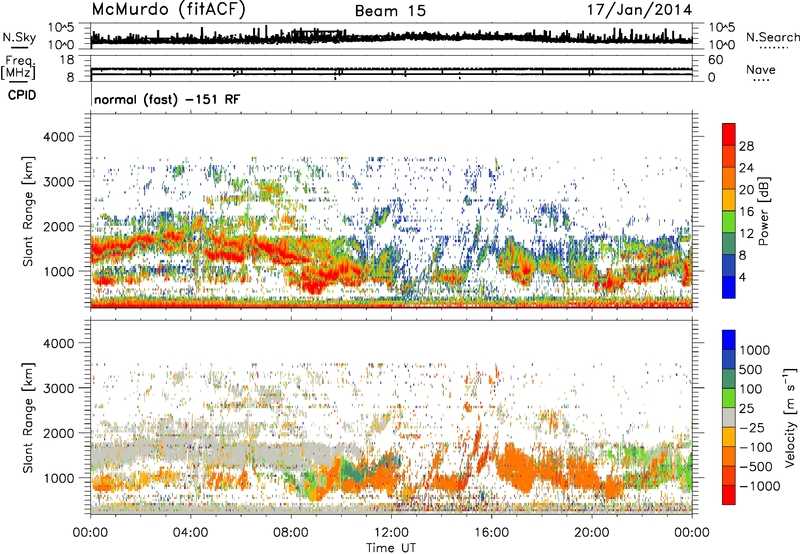Click the 100 label on Velocity color bar
The width and height of the screenshot is (800, 554).
[x=751, y=389]
